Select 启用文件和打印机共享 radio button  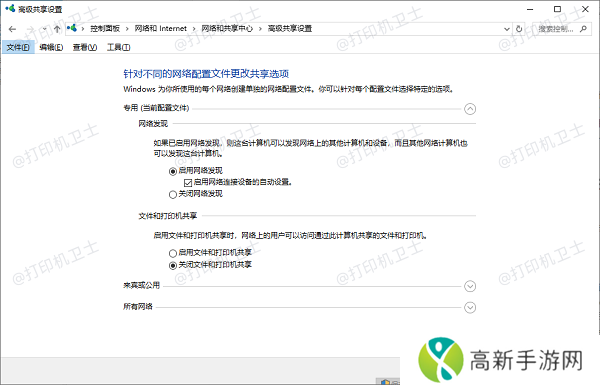click(173, 253)
